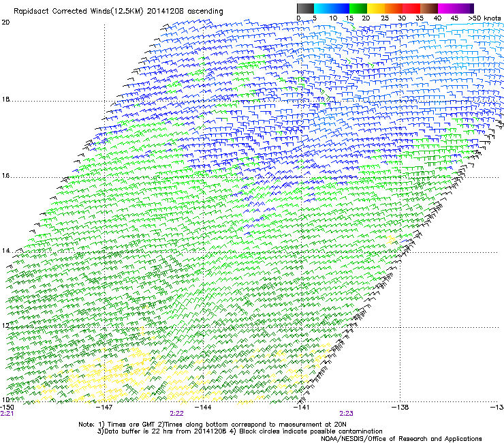The height and width of the screenshot is (443, 504).
Task: Click the longitude label '-147'
Action: tap(105, 408)
